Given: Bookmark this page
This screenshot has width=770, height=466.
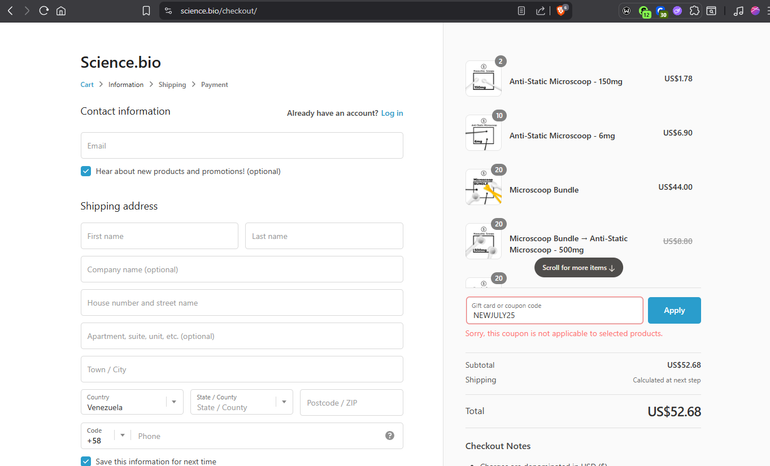Looking at the screenshot, I should coord(146,11).
